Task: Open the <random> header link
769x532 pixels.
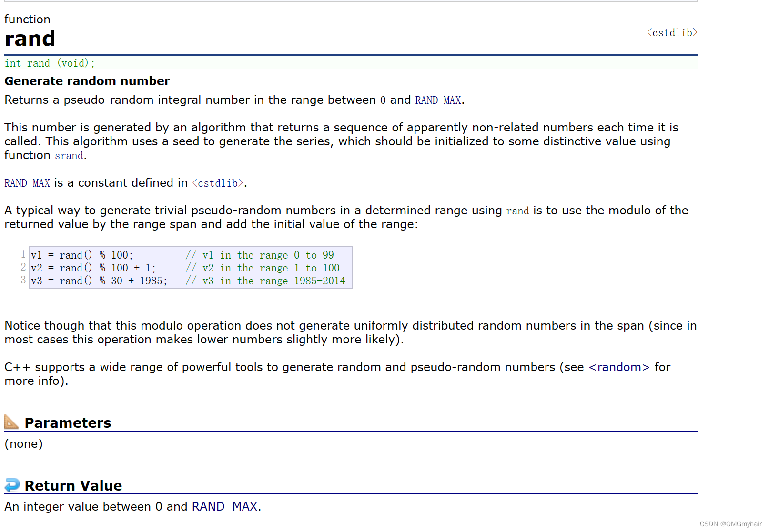Action: (x=619, y=367)
